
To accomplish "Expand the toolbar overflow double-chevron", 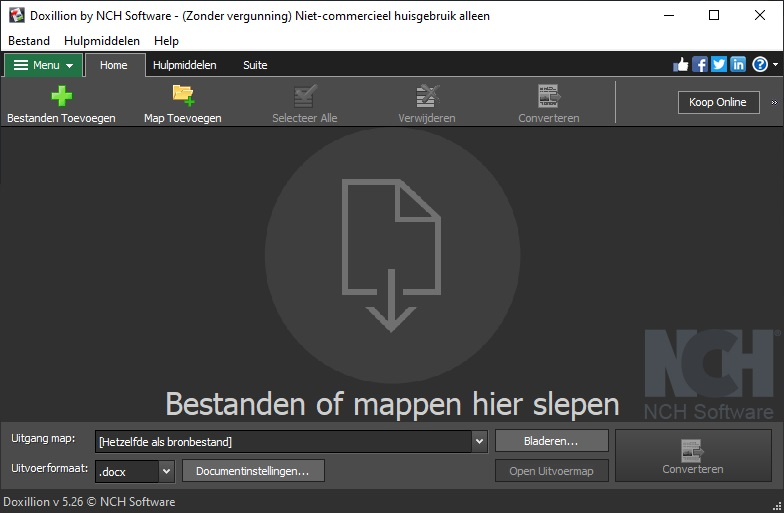I will [774, 102].
